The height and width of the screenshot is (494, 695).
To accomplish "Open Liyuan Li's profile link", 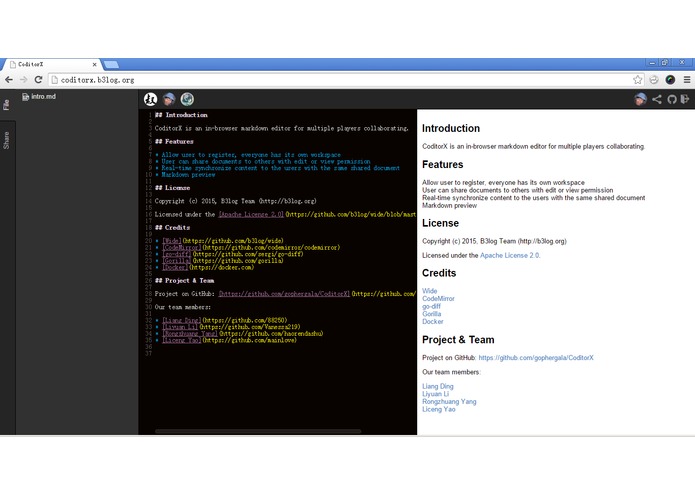I will point(435,394).
